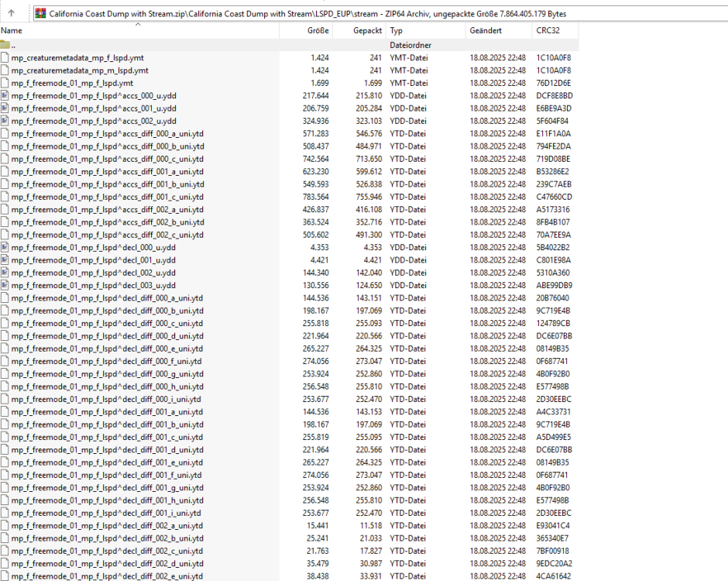Click the icon of mp_f_freemode_01_mp_f_lspd^decl_003_u.ydd

click(5, 285)
